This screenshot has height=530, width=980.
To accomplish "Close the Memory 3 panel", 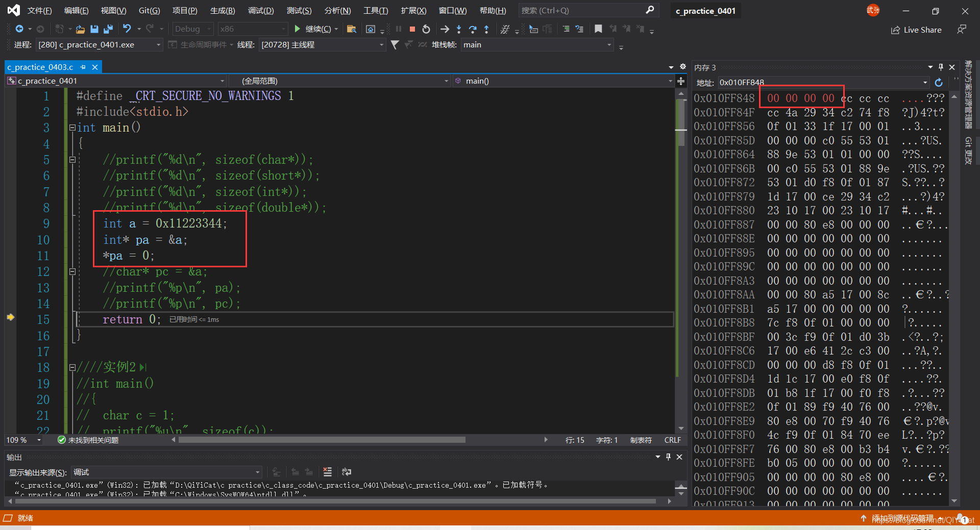I will click(x=952, y=67).
